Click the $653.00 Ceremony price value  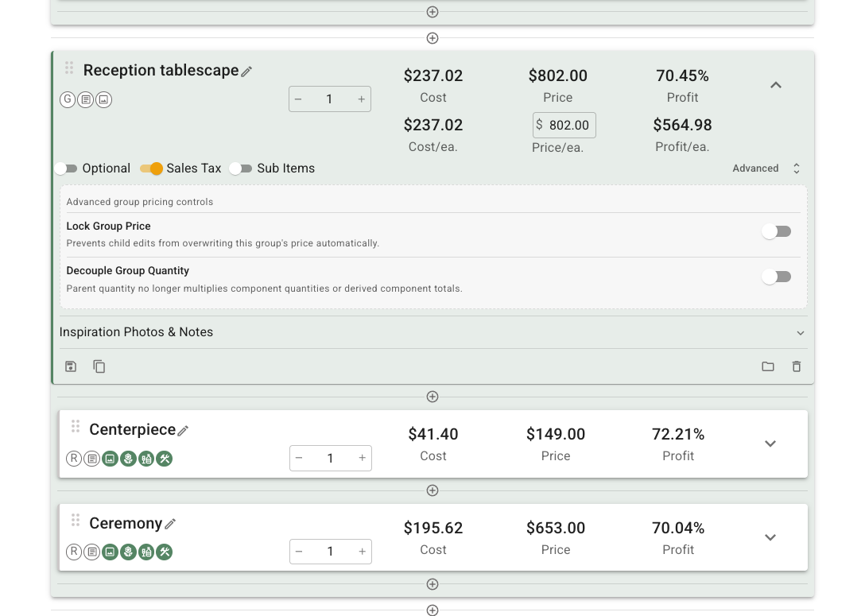tap(556, 529)
